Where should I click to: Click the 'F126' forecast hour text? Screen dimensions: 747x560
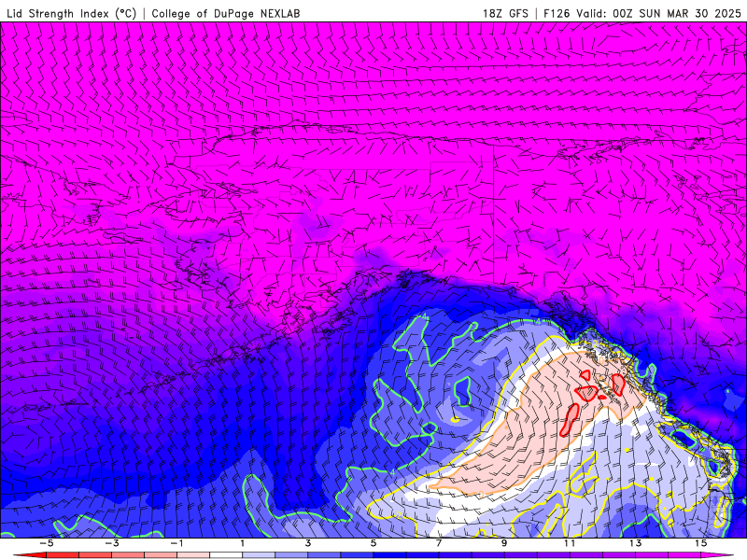557,13
